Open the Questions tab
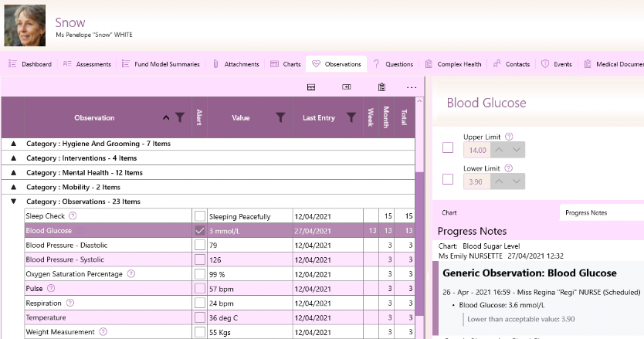This screenshot has height=339, width=644. [392, 64]
